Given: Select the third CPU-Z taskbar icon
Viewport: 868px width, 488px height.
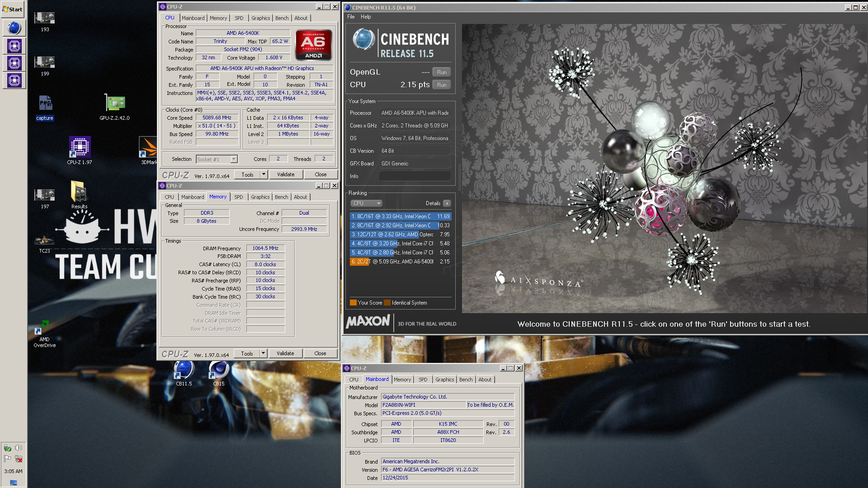Looking at the screenshot, I should click(x=14, y=81).
